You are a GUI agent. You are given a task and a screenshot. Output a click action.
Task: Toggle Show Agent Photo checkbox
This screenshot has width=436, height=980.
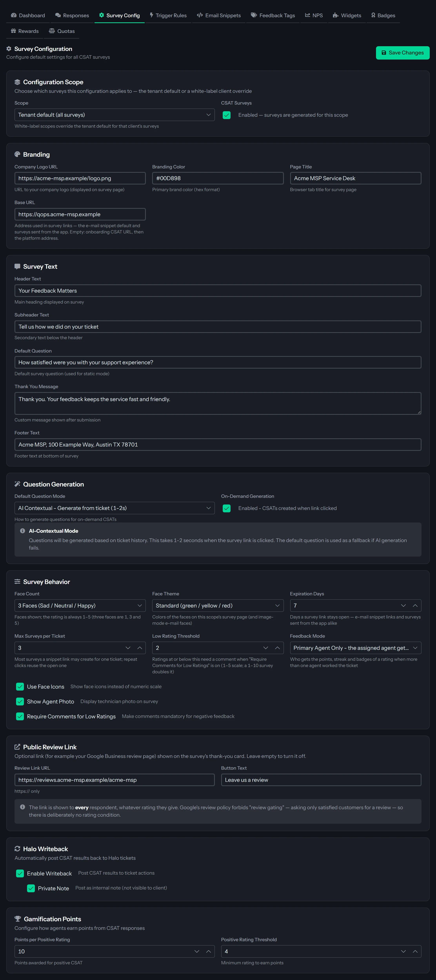pyautogui.click(x=20, y=702)
